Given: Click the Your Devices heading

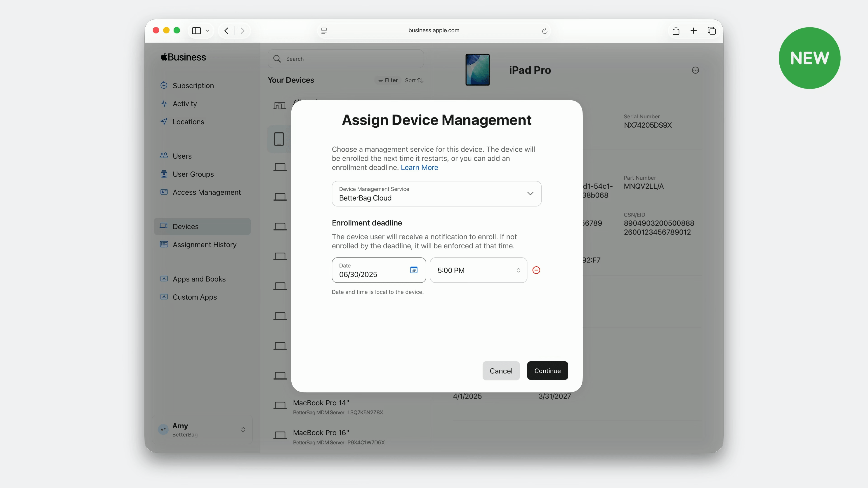Looking at the screenshot, I should coord(291,80).
